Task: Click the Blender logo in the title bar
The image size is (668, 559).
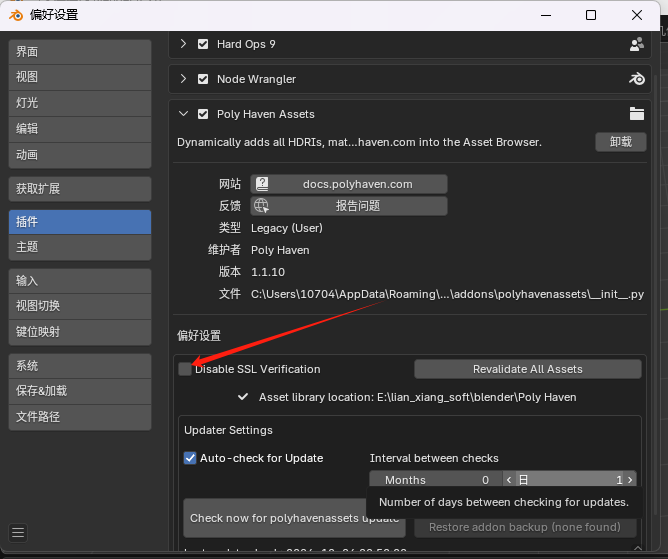Action: point(16,15)
